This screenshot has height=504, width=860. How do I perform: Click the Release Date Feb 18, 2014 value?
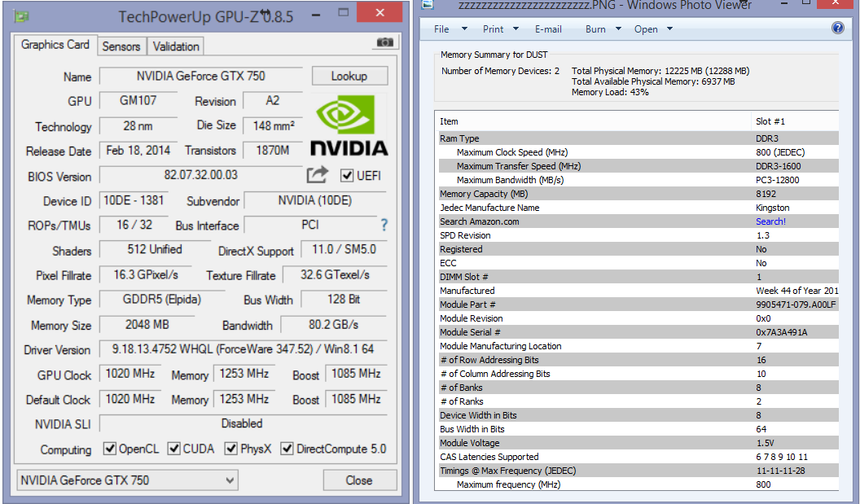coord(138,151)
